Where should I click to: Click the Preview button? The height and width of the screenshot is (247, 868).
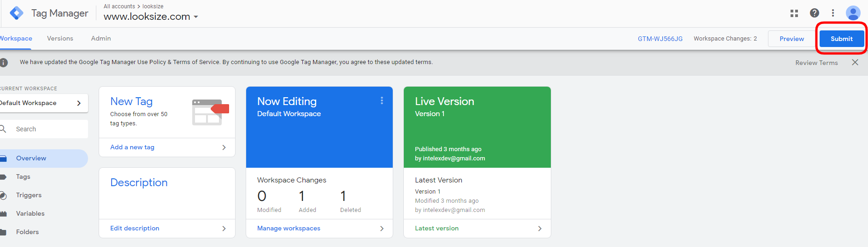tap(791, 39)
